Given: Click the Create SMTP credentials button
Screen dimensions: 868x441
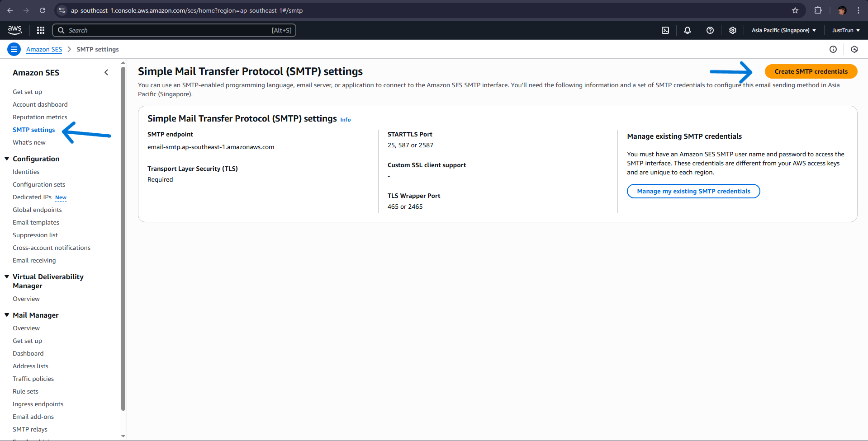Looking at the screenshot, I should (x=811, y=71).
